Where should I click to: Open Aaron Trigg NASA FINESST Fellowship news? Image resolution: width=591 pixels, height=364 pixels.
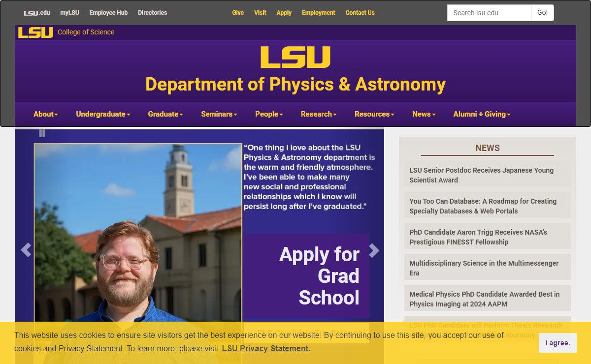488,237
